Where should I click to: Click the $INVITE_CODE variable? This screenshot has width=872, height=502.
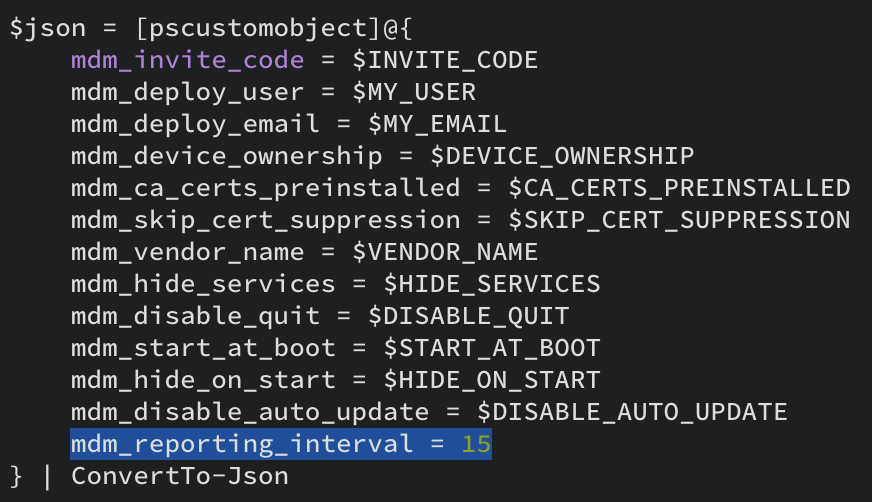[x=445, y=60]
